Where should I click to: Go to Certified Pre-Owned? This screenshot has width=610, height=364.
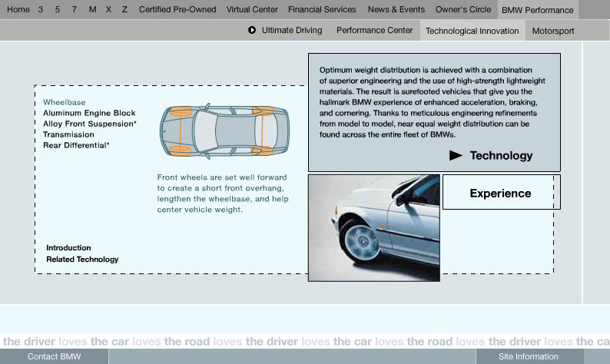pyautogui.click(x=177, y=9)
